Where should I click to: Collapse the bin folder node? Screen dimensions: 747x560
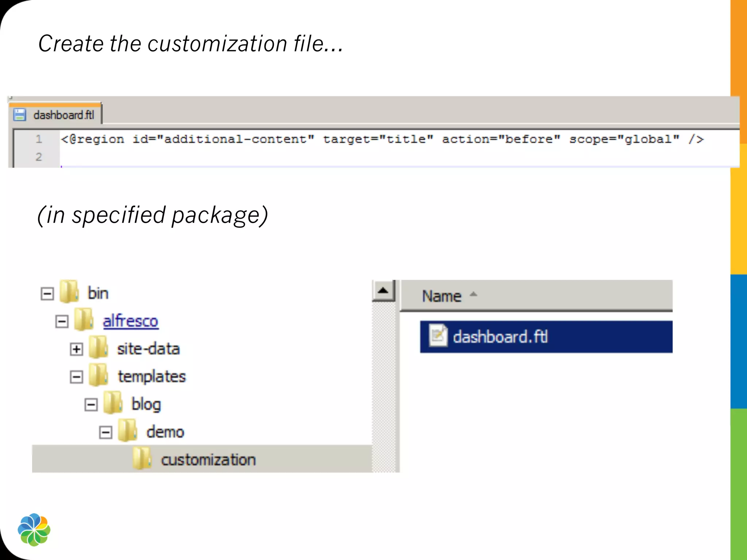coord(47,293)
